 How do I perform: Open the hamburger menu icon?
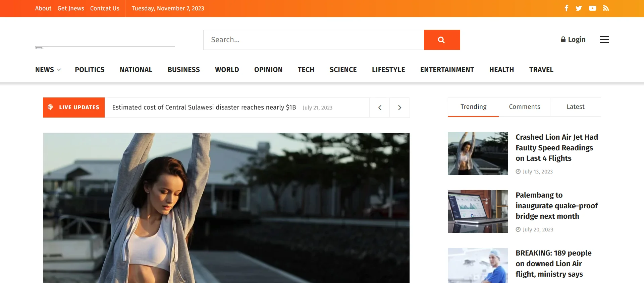point(604,40)
